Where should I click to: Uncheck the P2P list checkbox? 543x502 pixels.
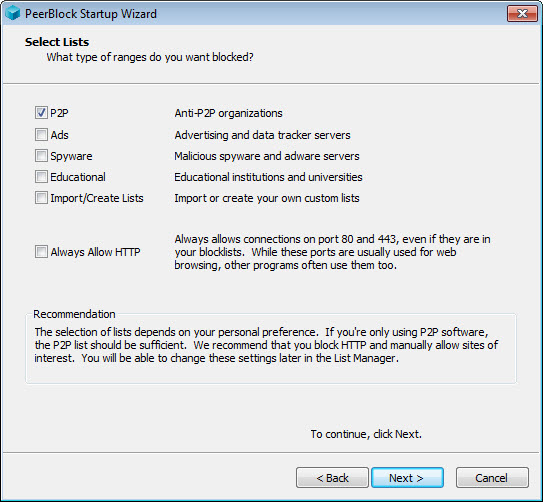(41, 113)
